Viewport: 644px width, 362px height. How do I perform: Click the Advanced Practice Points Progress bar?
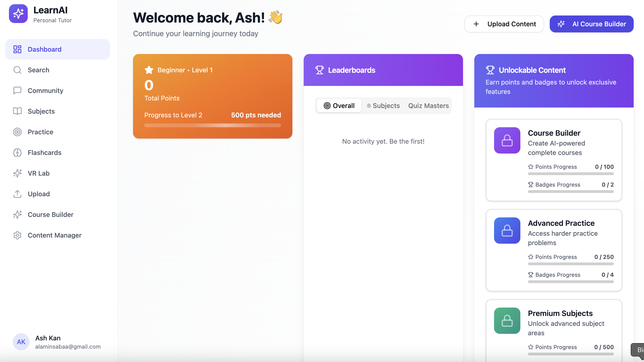pos(571,264)
